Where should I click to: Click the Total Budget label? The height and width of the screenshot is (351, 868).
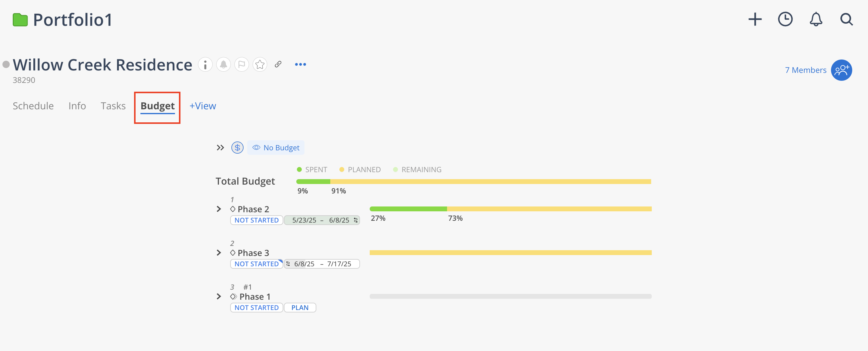(245, 181)
